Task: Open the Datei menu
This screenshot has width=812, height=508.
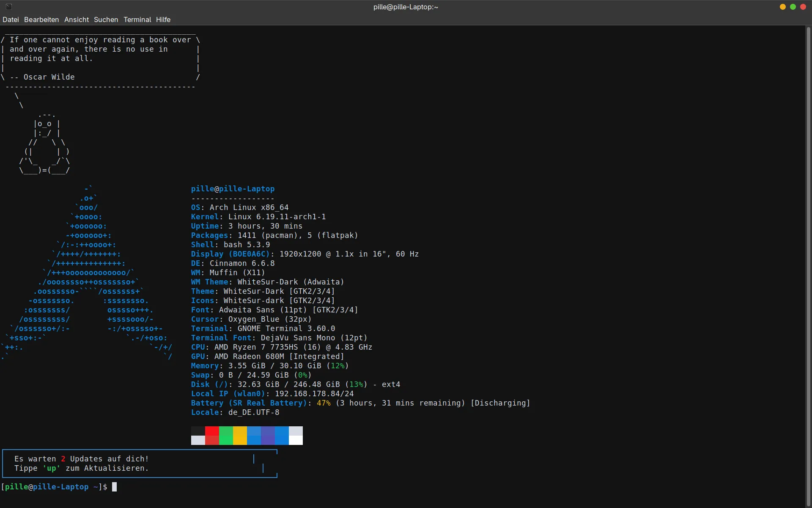Action: tap(11, 19)
